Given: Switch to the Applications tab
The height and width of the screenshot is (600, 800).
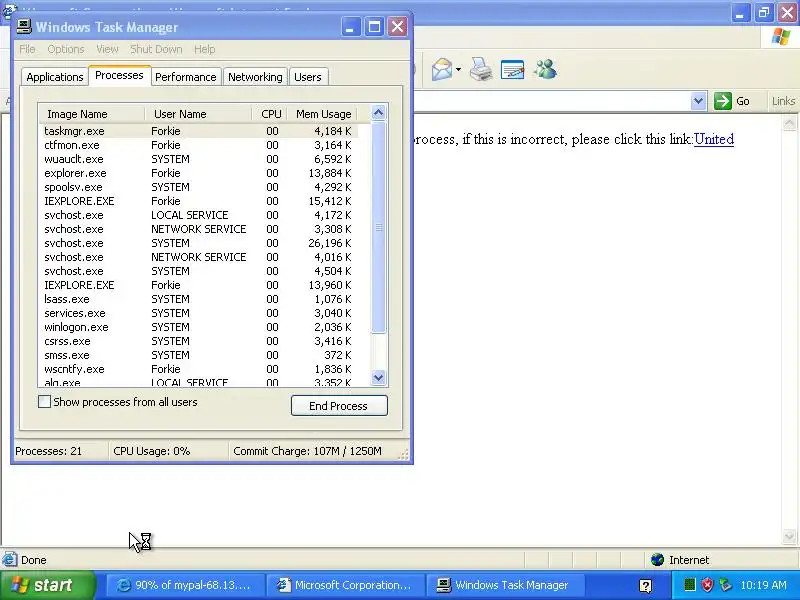Looking at the screenshot, I should (55, 77).
